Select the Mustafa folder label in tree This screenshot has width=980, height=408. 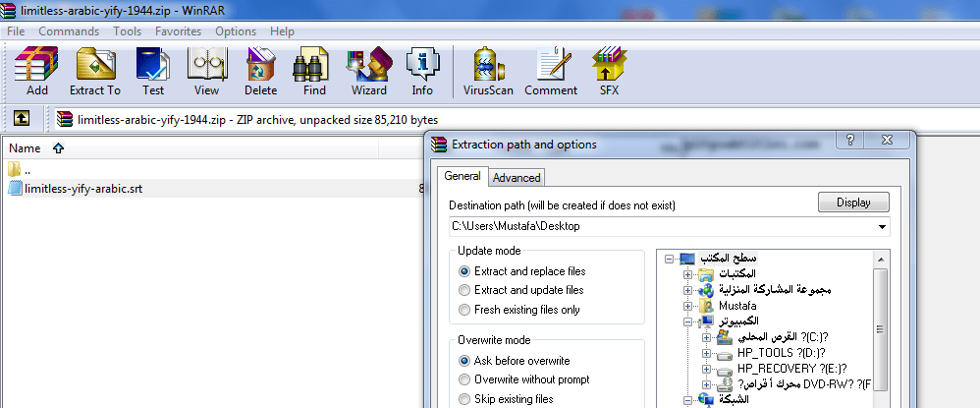point(737,306)
